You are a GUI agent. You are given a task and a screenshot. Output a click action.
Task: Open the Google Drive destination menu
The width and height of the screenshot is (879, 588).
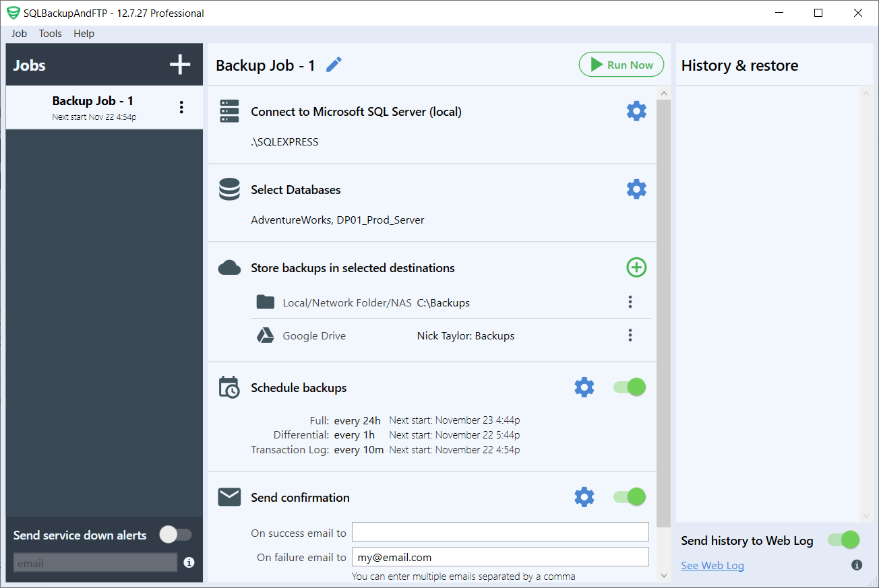(x=630, y=335)
